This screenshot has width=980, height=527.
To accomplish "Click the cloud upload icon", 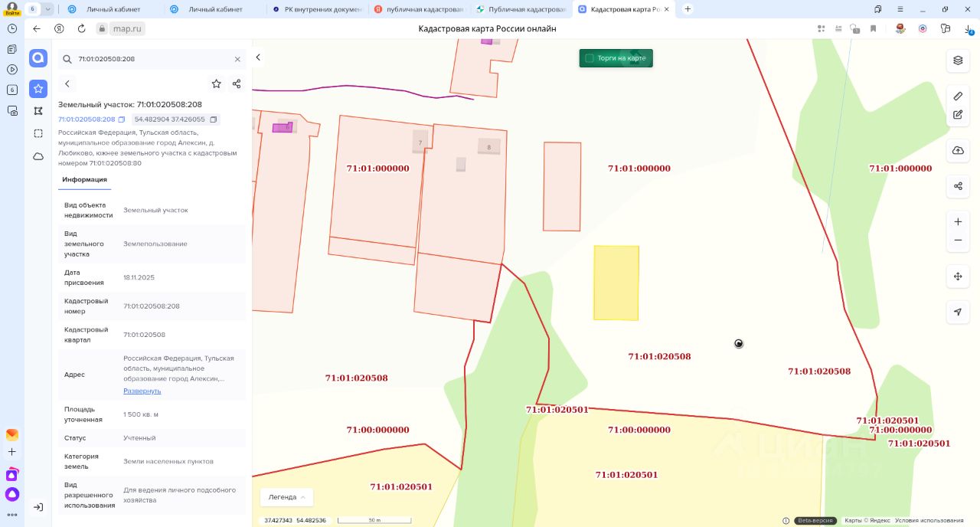I will [x=958, y=151].
